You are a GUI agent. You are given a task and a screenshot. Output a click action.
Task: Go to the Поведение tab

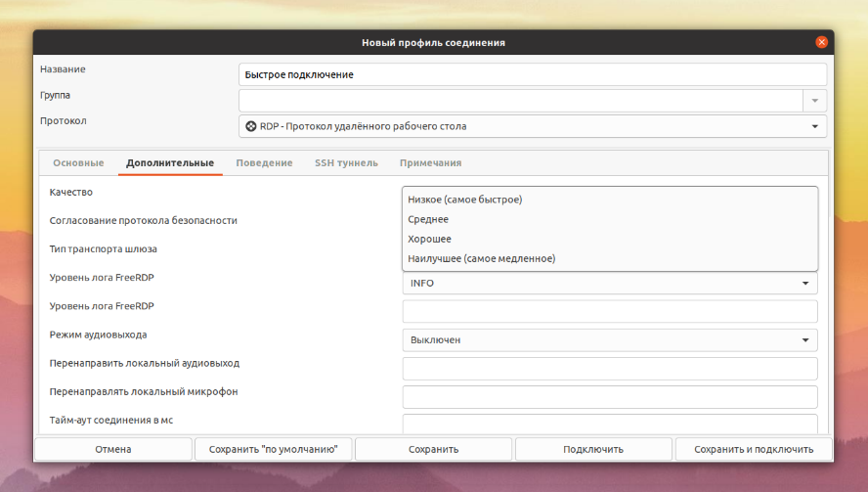pyautogui.click(x=264, y=163)
